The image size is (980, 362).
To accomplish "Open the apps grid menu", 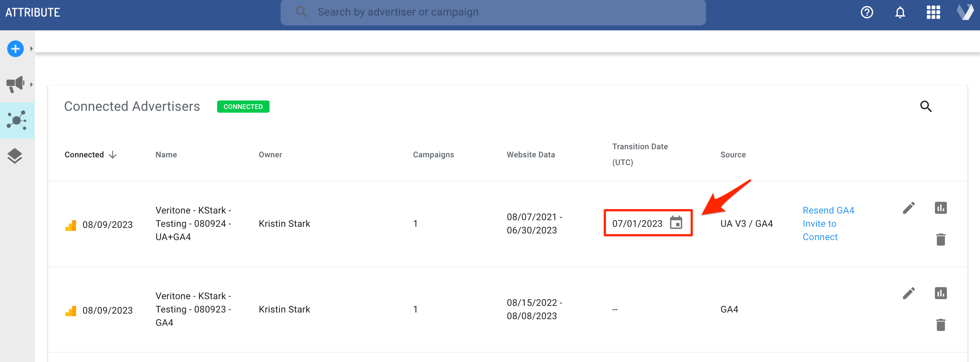I will (x=933, y=13).
